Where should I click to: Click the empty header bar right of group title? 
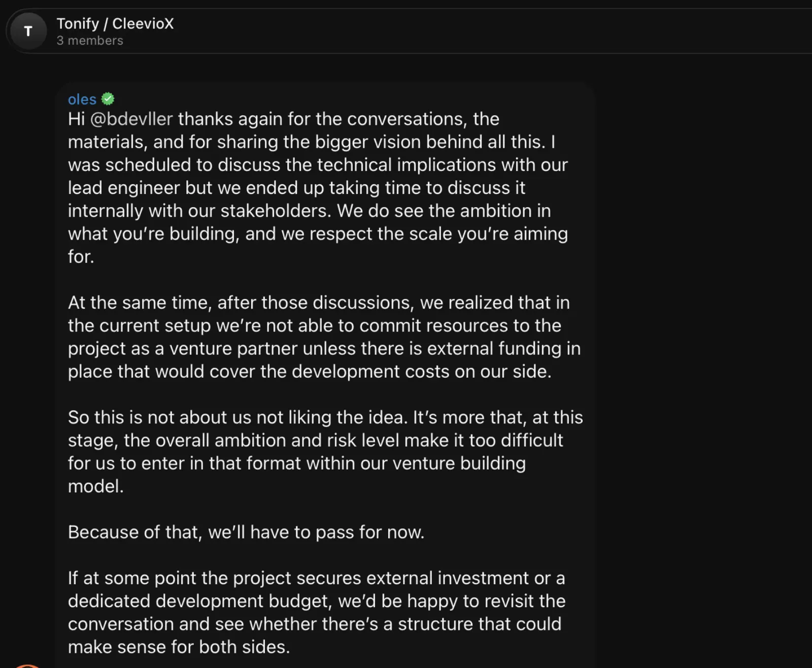(x=492, y=31)
